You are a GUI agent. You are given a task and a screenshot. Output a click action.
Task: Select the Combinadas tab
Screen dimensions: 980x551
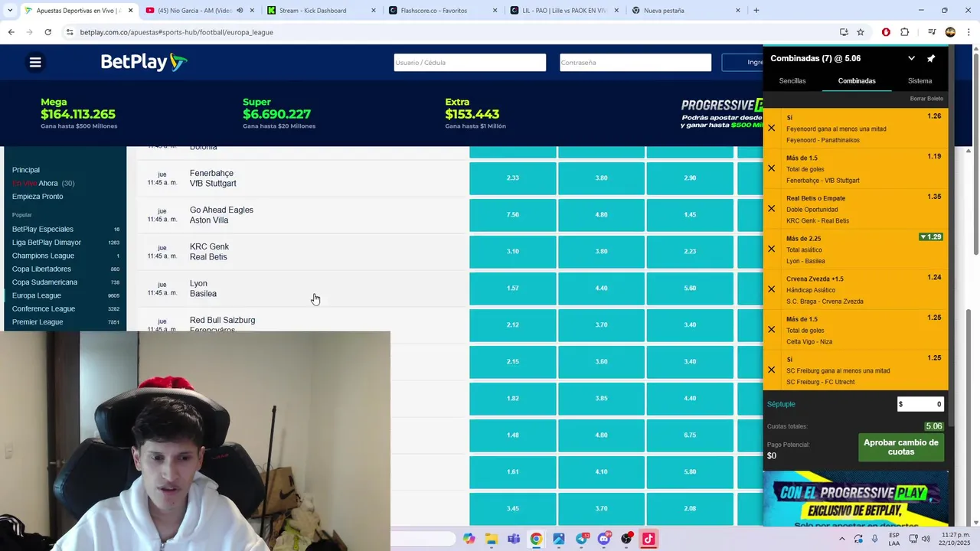point(857,80)
